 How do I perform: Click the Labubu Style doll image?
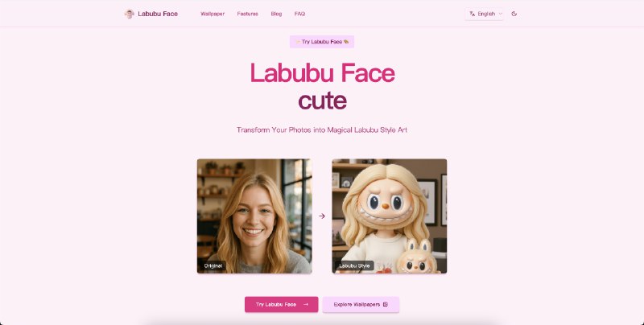390,216
